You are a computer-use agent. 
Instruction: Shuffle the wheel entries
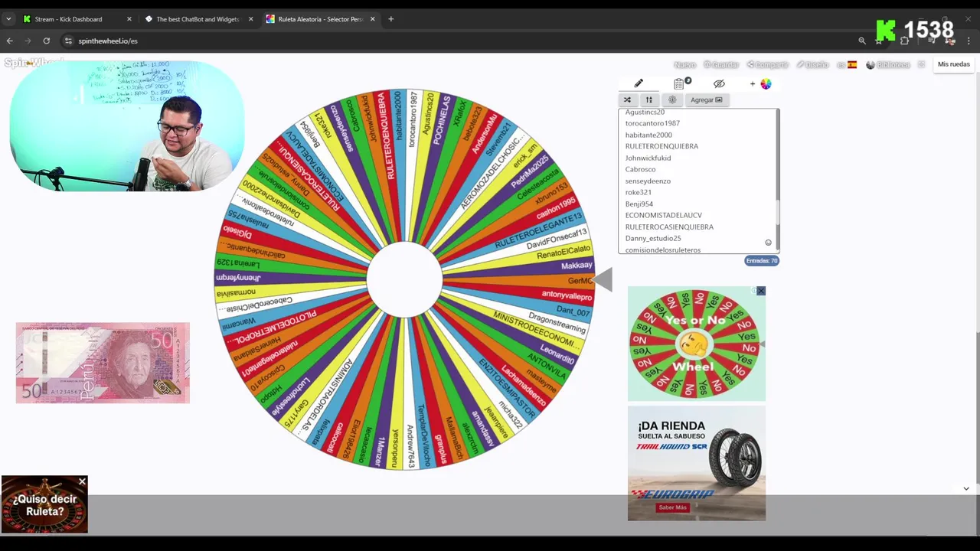coord(628,99)
